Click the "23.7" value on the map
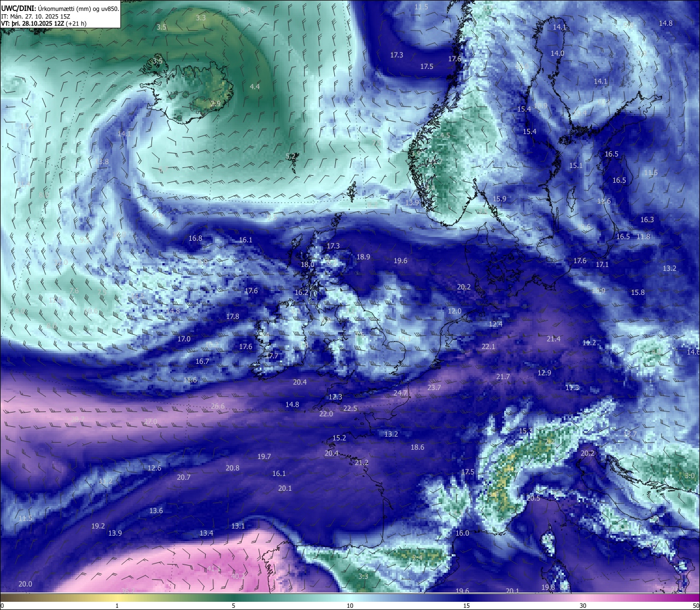700x610 pixels. click(434, 387)
